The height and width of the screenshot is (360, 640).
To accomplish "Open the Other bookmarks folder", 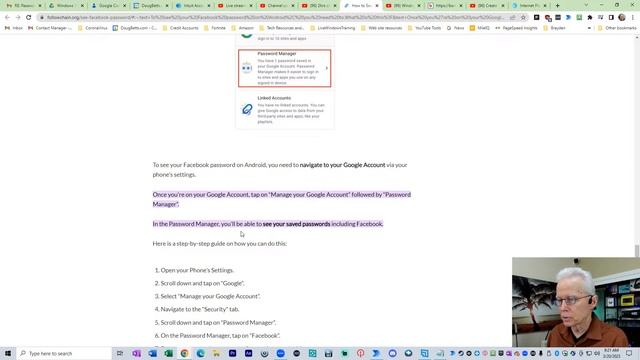I will coord(617,28).
